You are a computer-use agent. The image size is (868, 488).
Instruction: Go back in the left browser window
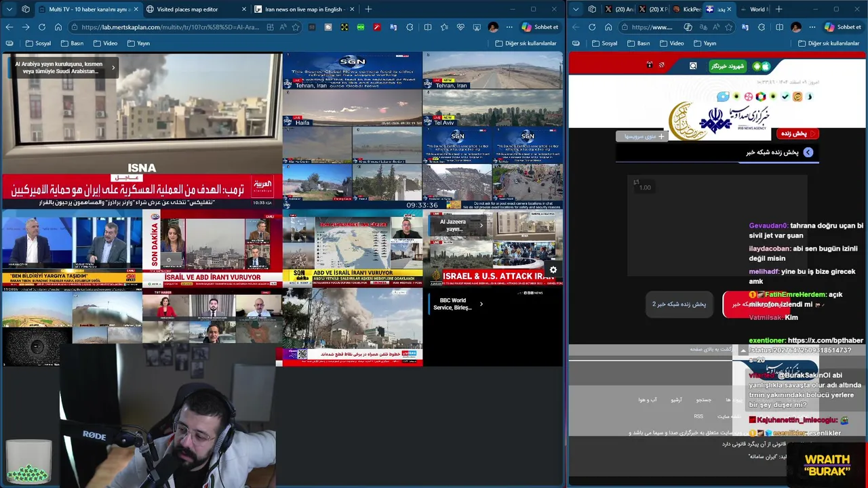point(9,27)
